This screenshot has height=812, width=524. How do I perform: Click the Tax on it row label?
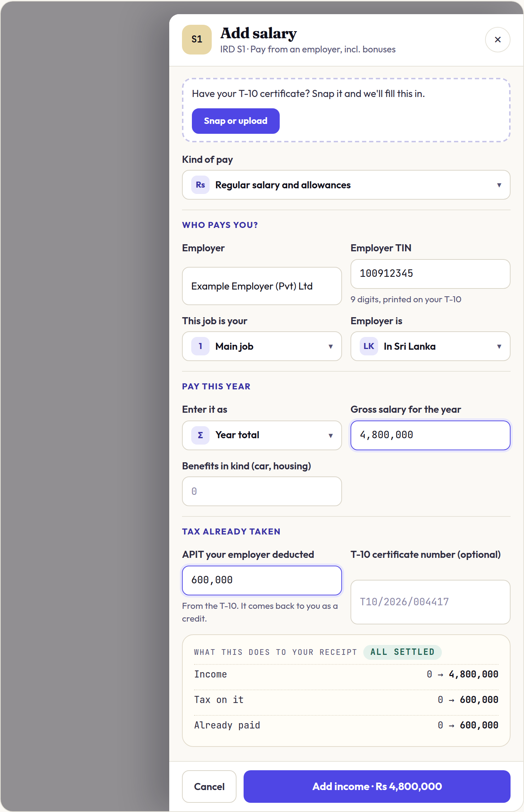click(219, 700)
